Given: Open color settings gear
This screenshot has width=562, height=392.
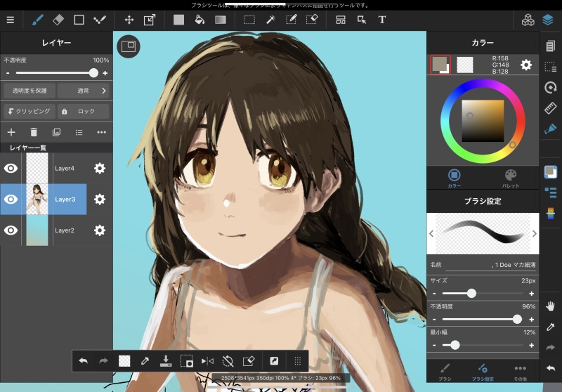Looking at the screenshot, I should (x=525, y=65).
